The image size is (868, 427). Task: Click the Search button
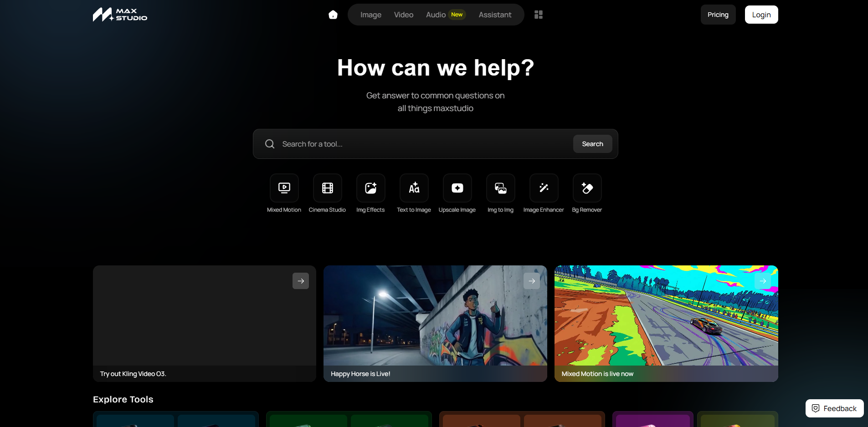tap(592, 144)
